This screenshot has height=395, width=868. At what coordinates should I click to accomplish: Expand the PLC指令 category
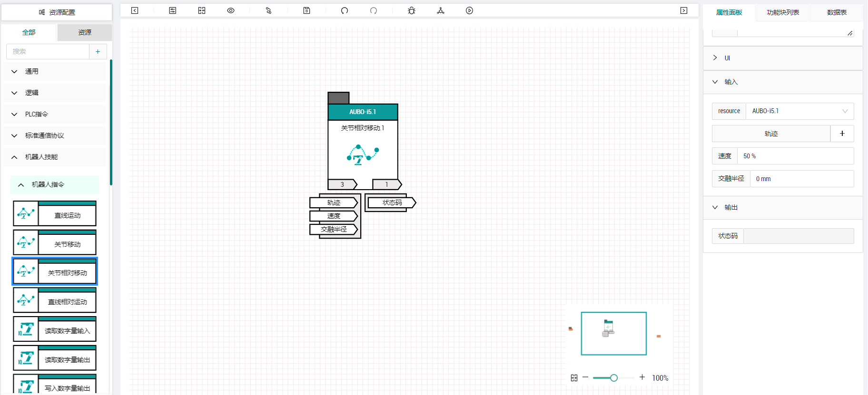tap(55, 114)
